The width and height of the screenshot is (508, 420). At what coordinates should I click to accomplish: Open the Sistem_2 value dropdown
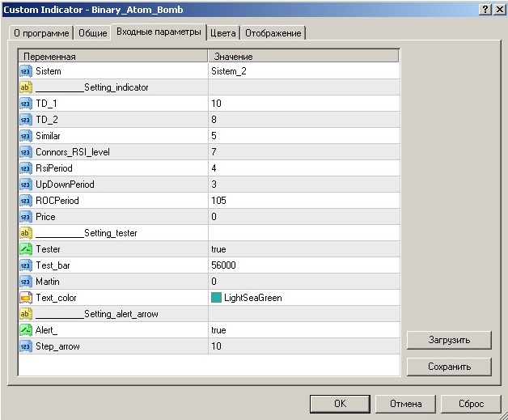tap(304, 71)
